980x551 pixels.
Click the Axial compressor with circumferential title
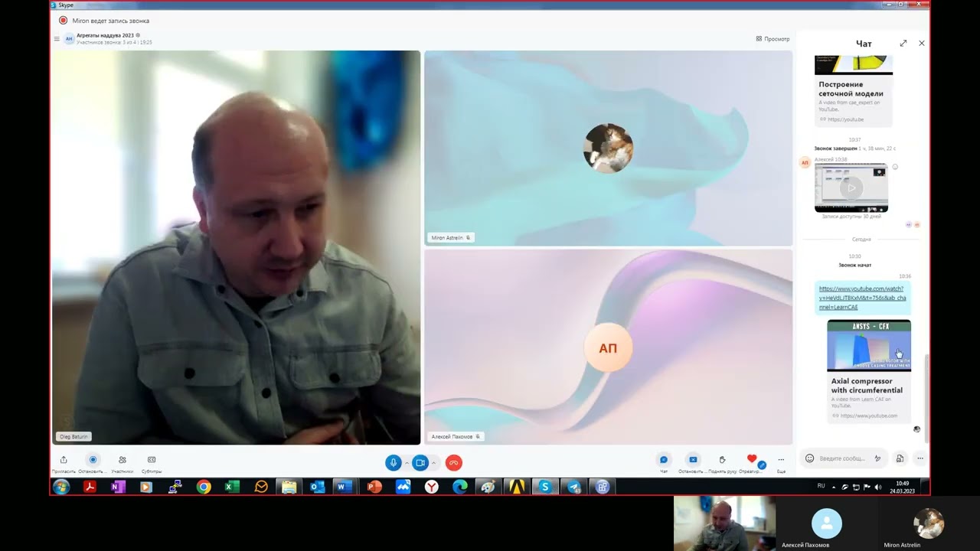click(x=867, y=386)
